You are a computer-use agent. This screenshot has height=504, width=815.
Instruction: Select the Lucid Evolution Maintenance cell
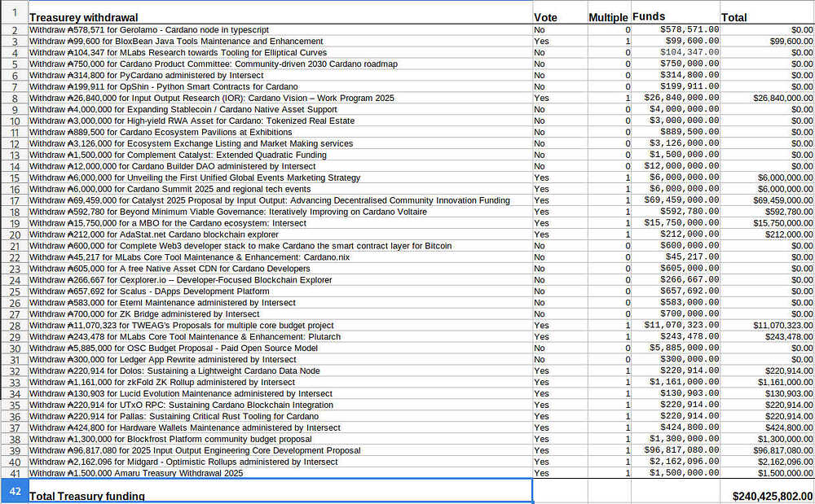(280, 393)
